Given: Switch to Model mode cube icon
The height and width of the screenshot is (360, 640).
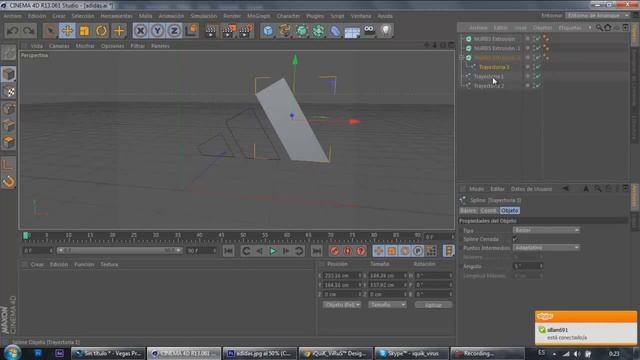Looking at the screenshot, I should pyautogui.click(x=9, y=74).
